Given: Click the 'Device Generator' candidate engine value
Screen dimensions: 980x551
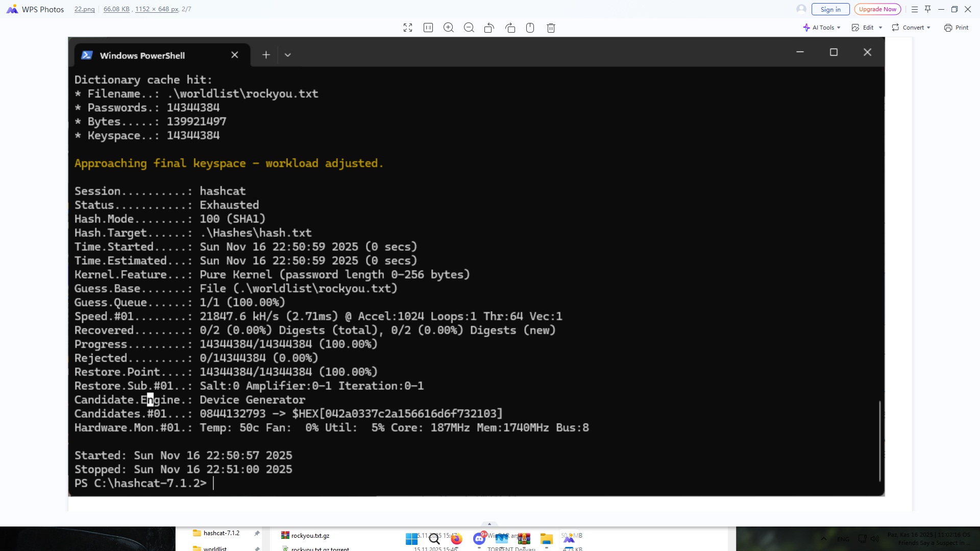Looking at the screenshot, I should [252, 400].
